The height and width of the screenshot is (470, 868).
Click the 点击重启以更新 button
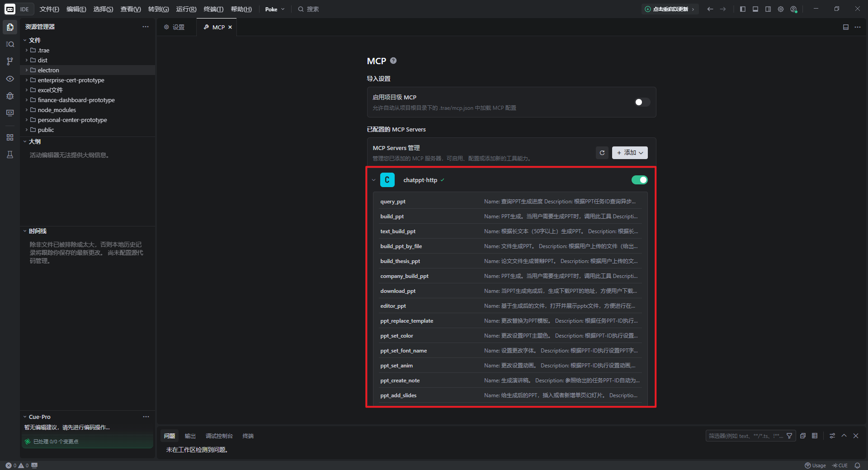click(670, 9)
